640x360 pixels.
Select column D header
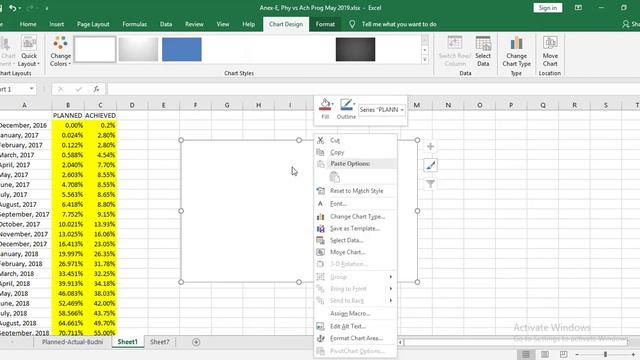132,105
